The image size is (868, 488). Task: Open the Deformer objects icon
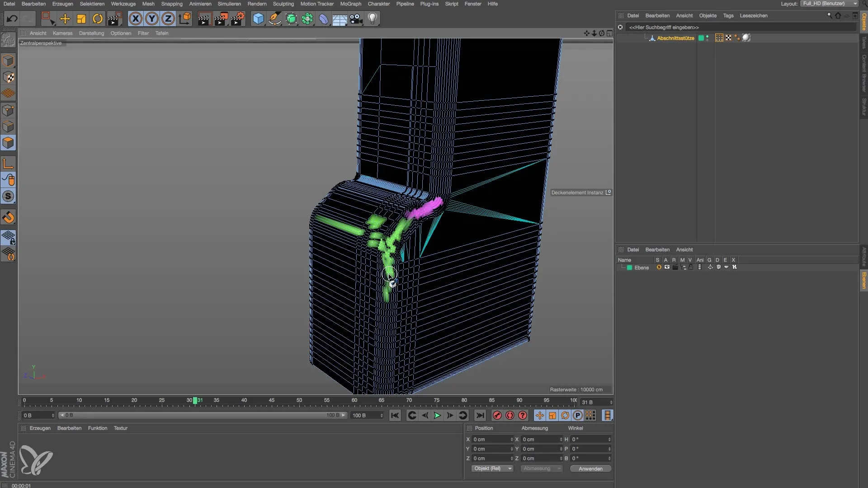pyautogui.click(x=324, y=19)
